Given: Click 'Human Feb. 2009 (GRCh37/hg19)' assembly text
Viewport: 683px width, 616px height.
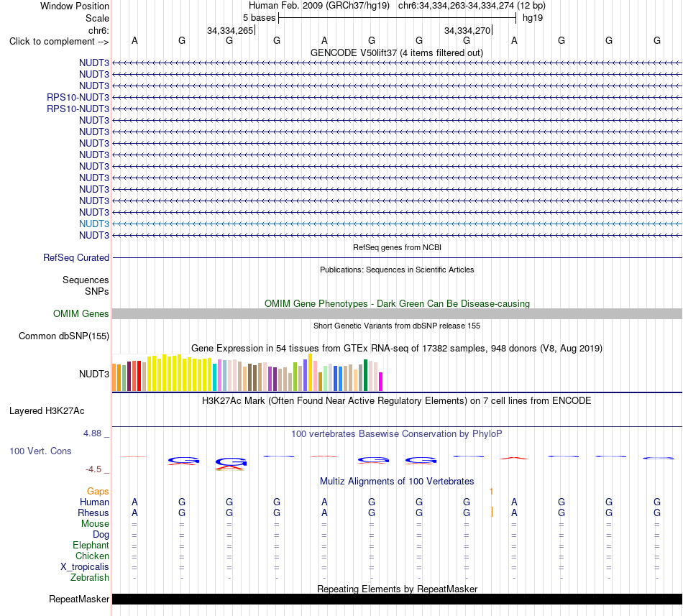Looking at the screenshot, I should [x=318, y=6].
